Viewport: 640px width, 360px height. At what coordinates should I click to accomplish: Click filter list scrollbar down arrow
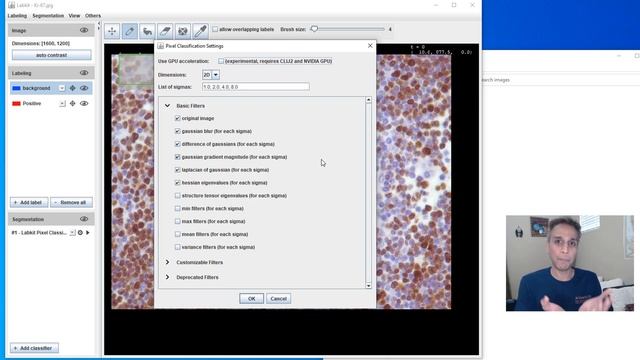[x=369, y=285]
